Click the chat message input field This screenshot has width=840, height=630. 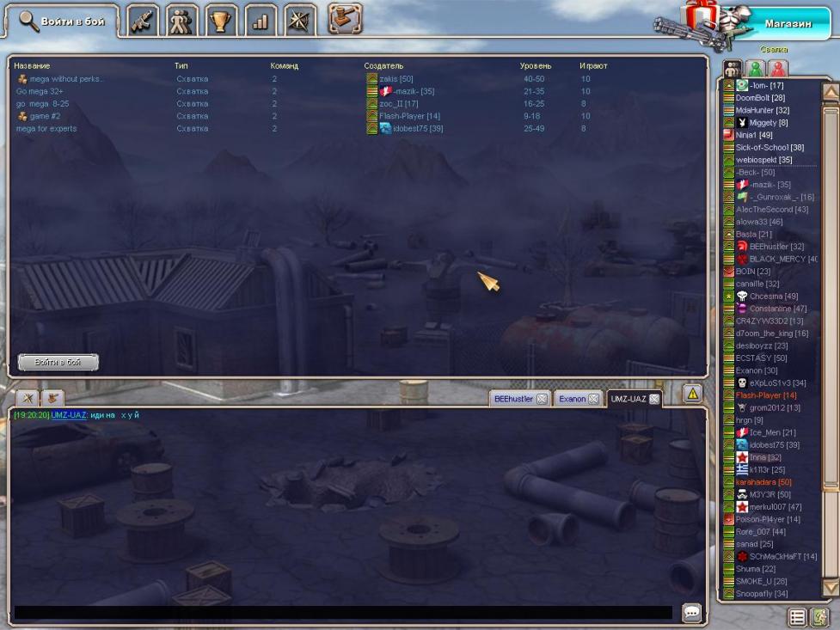point(342,613)
